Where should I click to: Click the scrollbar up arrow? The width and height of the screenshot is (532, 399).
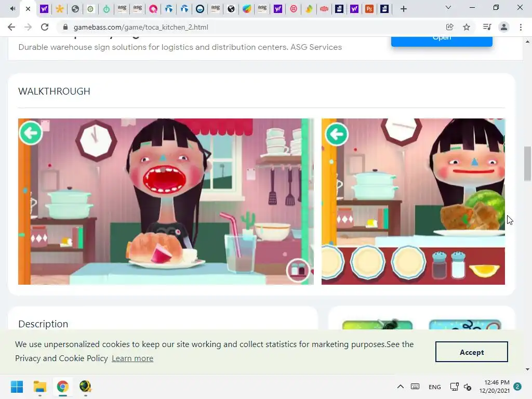pos(527,42)
